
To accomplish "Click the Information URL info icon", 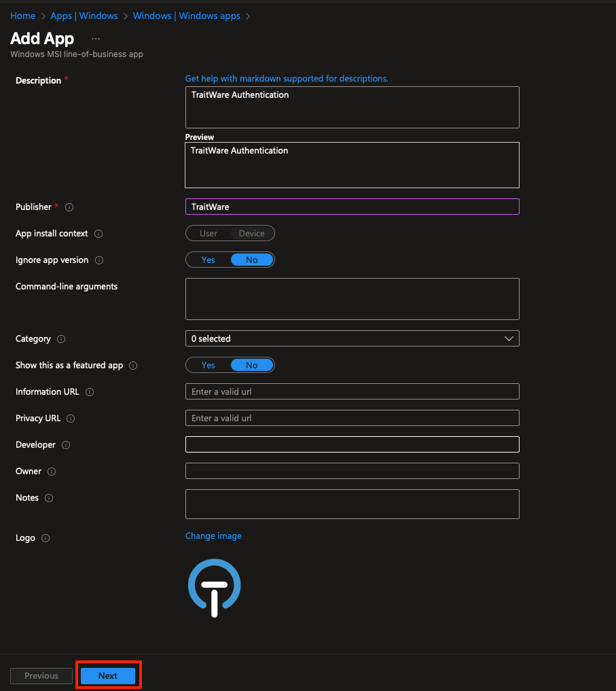I will click(90, 392).
